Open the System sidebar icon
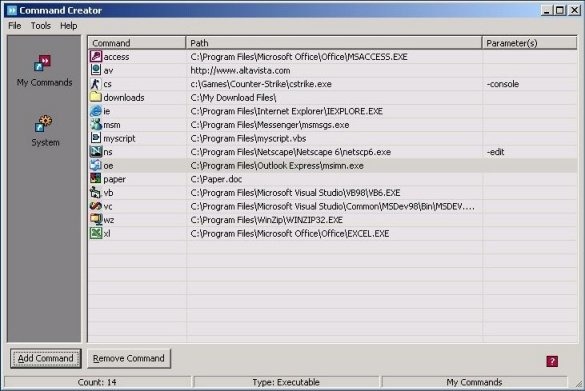 click(x=43, y=123)
